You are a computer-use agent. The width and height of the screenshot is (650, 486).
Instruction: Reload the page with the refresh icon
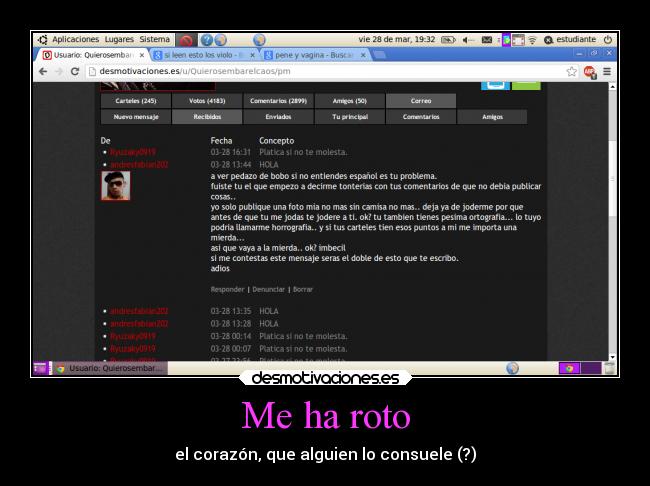pos(75,71)
